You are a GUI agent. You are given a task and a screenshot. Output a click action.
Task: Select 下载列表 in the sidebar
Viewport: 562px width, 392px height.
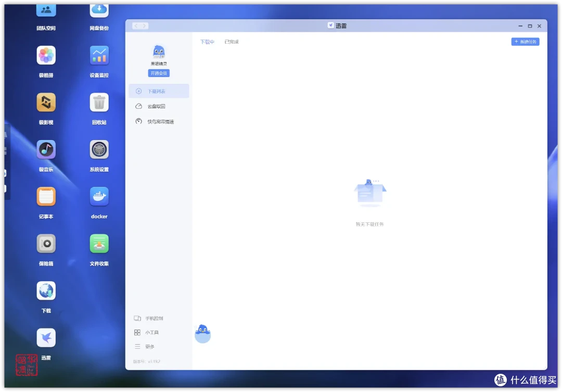point(159,91)
